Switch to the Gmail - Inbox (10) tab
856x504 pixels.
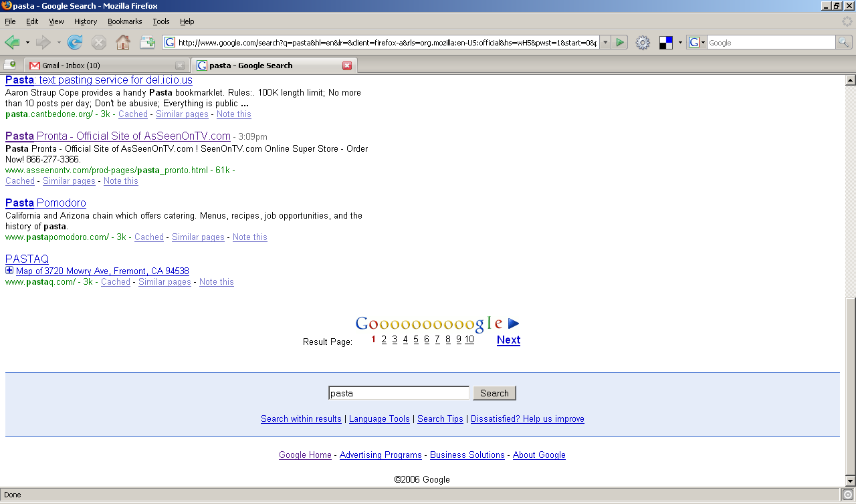point(107,66)
